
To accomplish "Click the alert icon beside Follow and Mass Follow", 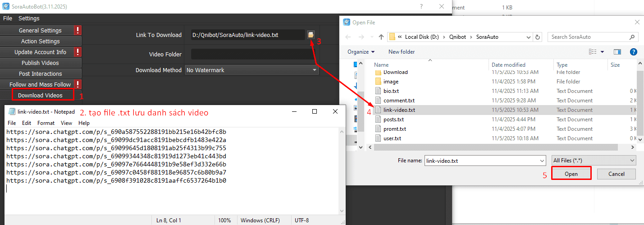I will coord(78,84).
